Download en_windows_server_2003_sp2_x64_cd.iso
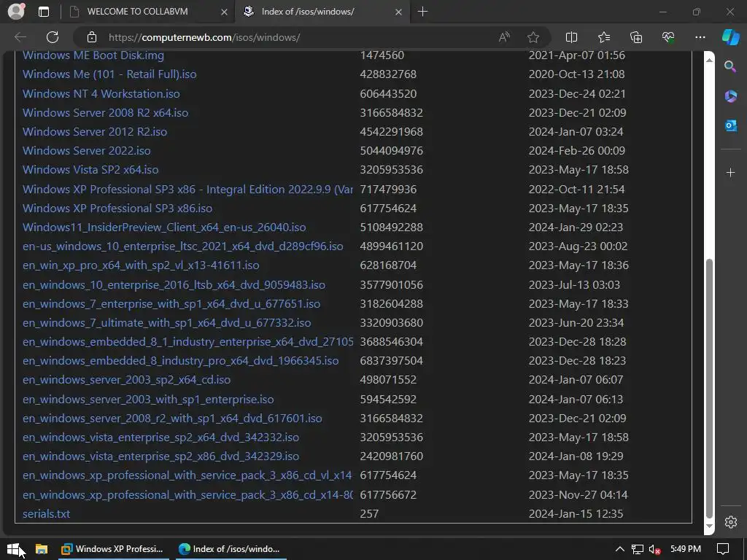Image resolution: width=747 pixels, height=560 pixels. [x=127, y=381]
